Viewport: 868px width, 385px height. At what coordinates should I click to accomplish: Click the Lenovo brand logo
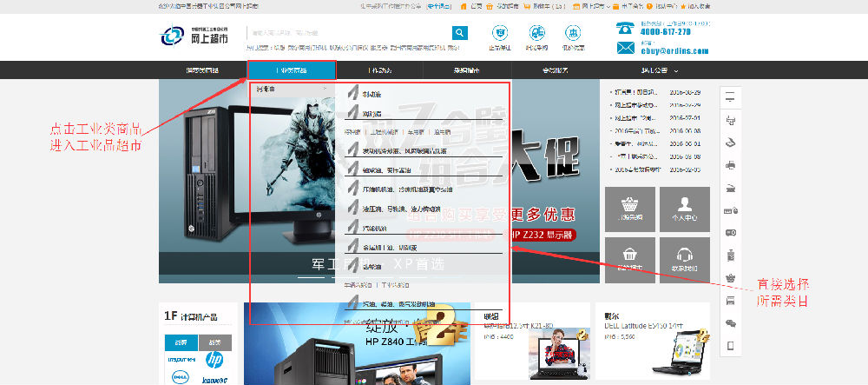click(x=214, y=380)
